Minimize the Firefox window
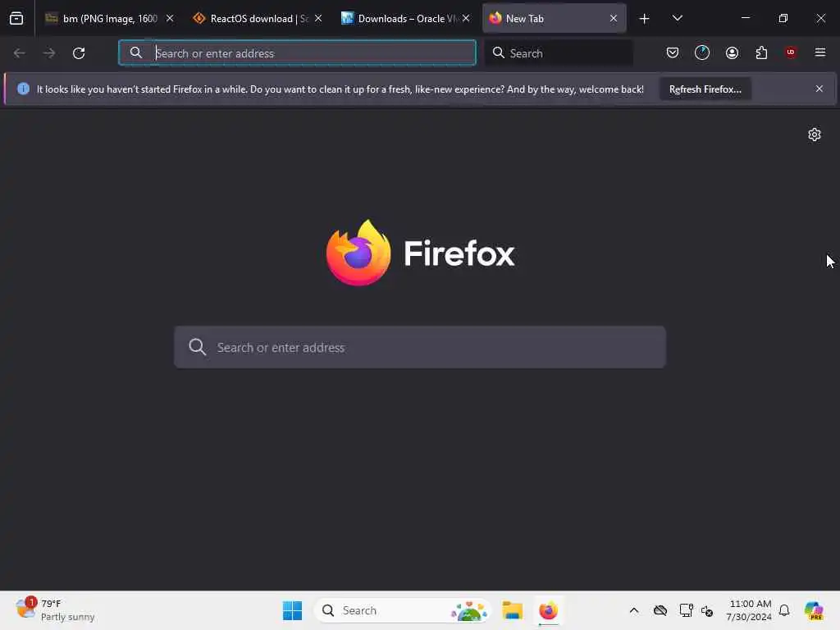Image resolution: width=840 pixels, height=630 pixels. point(745,18)
